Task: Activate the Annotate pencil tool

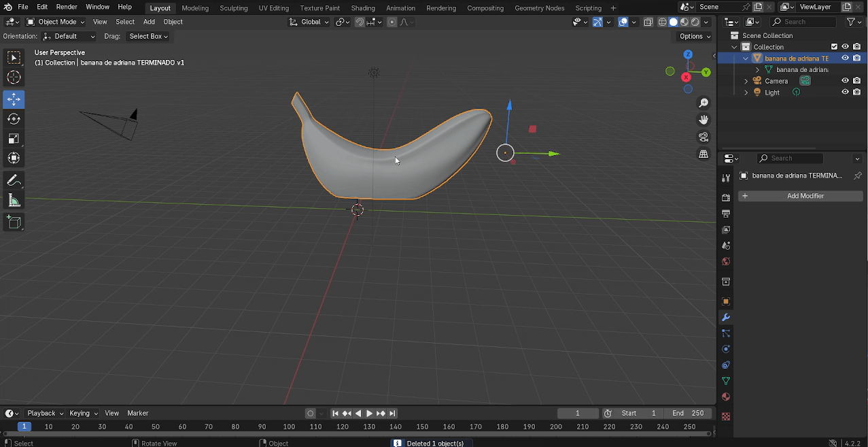Action: (14, 180)
